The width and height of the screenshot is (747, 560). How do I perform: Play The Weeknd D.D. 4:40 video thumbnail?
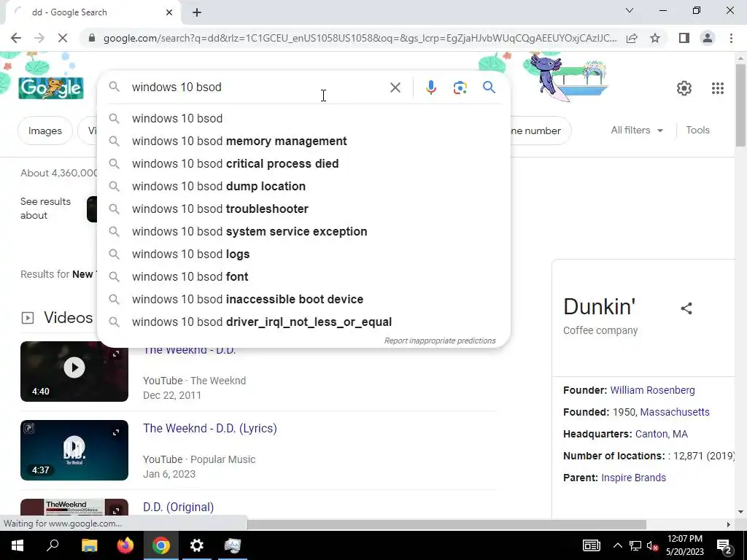(x=74, y=371)
